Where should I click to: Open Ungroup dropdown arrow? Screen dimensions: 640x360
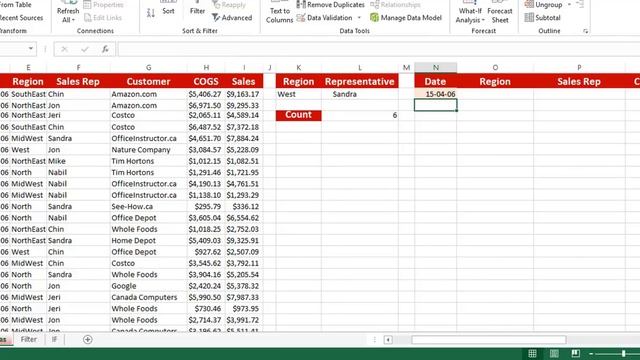569,5
